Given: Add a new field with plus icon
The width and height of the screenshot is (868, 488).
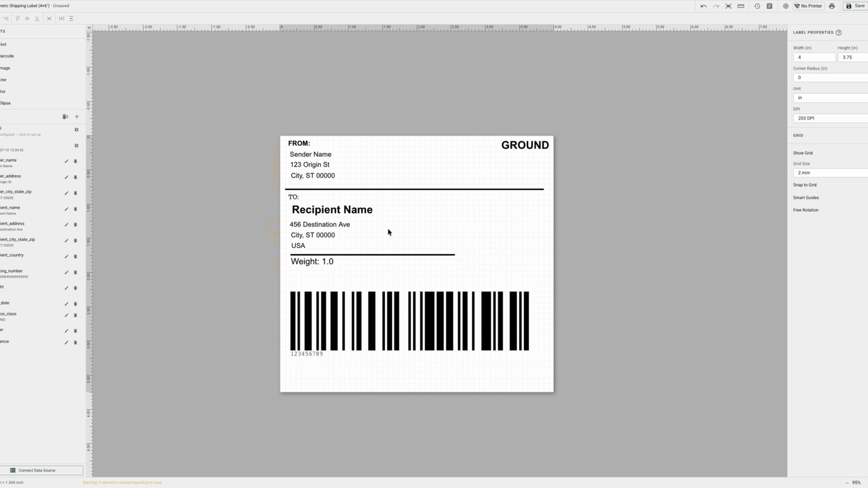Looking at the screenshot, I should [76, 117].
